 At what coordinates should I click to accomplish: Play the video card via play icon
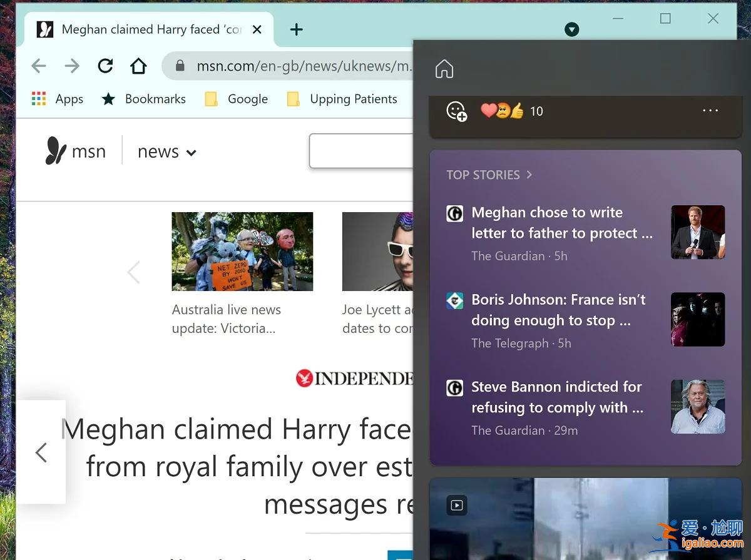457,505
